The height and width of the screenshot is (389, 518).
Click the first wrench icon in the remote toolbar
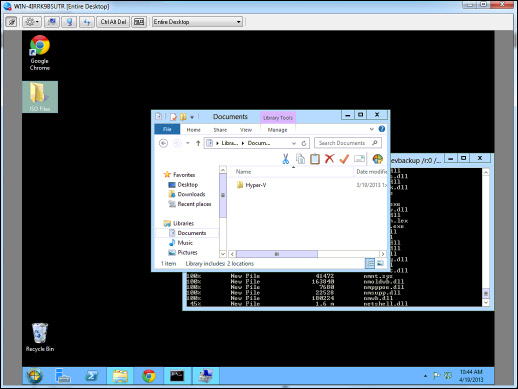click(11, 22)
